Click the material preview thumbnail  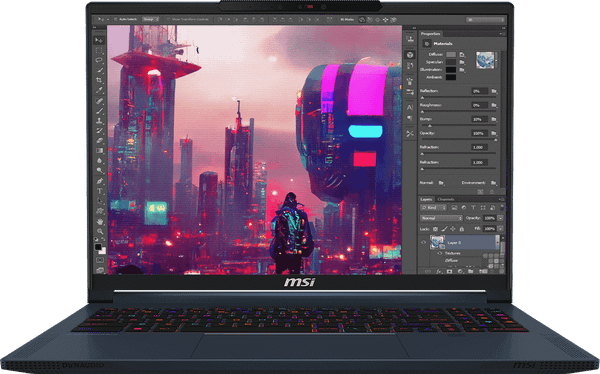coord(485,60)
